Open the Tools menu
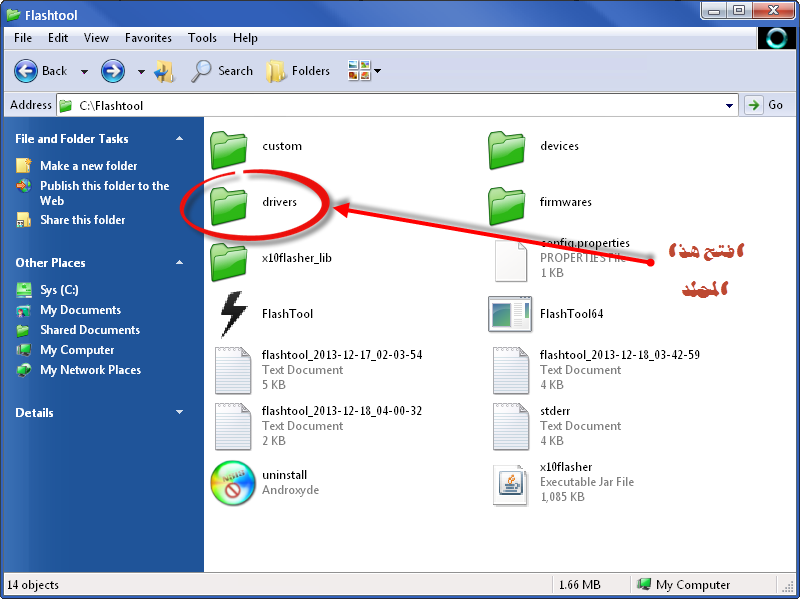 202,38
